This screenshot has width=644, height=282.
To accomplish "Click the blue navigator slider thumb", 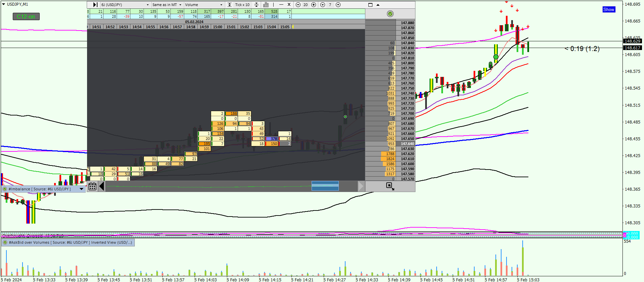I will [325, 186].
